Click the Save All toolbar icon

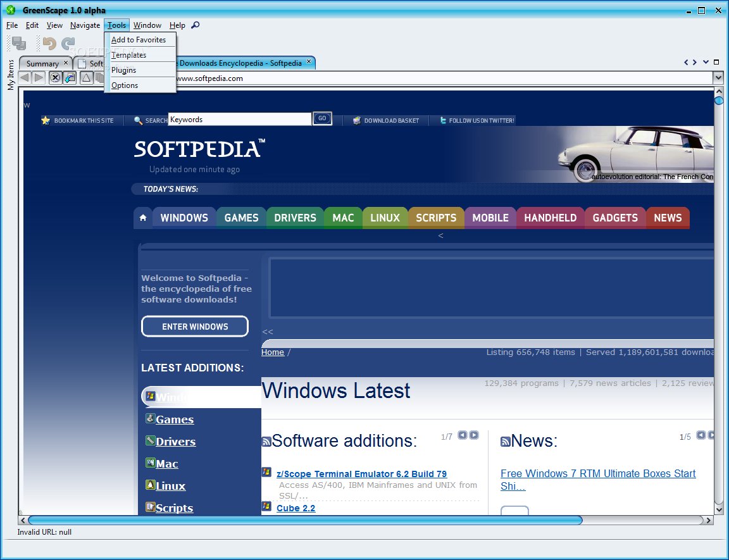coord(19,43)
